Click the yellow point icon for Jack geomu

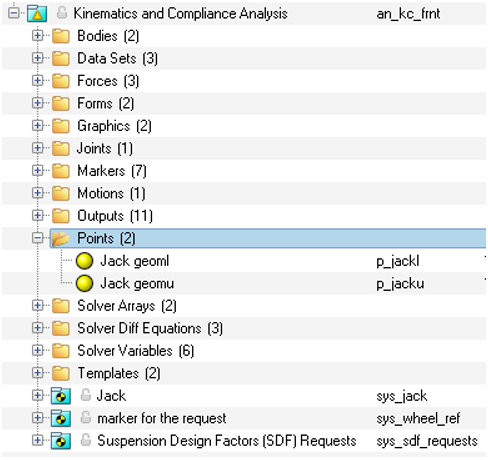pos(84,284)
